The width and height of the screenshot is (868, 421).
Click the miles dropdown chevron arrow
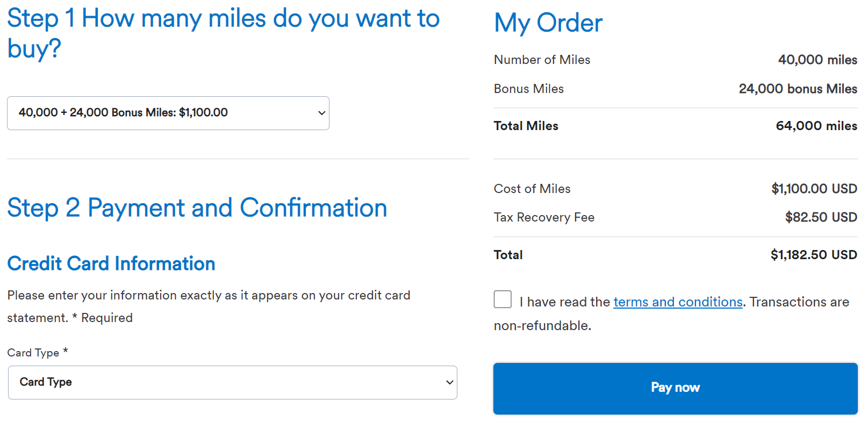(x=321, y=113)
